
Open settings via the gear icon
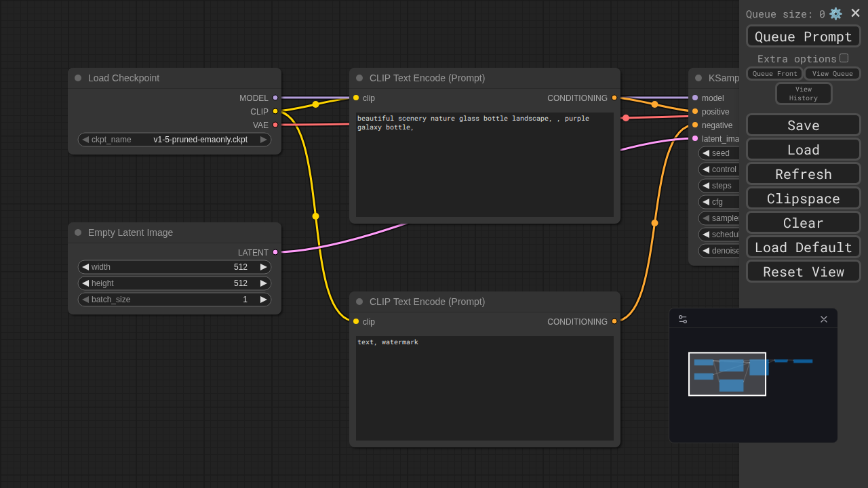tap(835, 14)
